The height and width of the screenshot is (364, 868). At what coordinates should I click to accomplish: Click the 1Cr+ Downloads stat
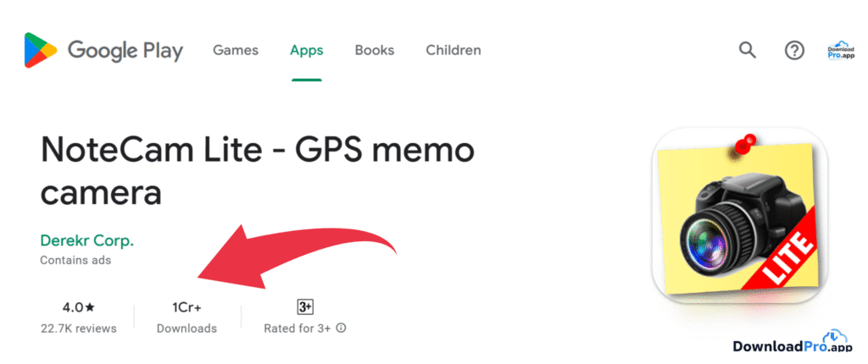(x=187, y=317)
